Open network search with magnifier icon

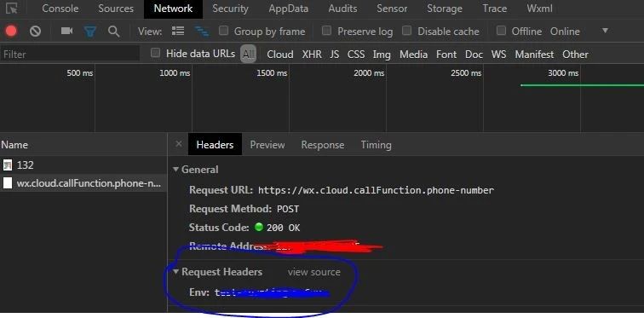click(x=113, y=32)
